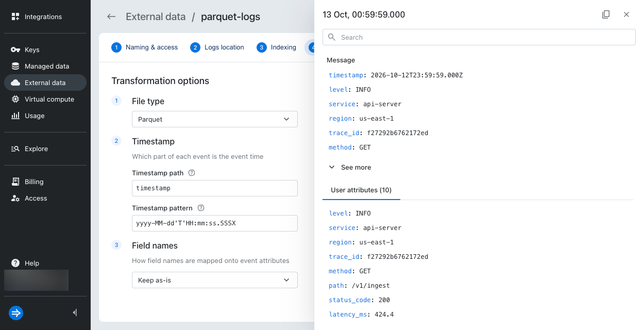
Task: Click the External data breadcrumb link
Action: pos(156,16)
